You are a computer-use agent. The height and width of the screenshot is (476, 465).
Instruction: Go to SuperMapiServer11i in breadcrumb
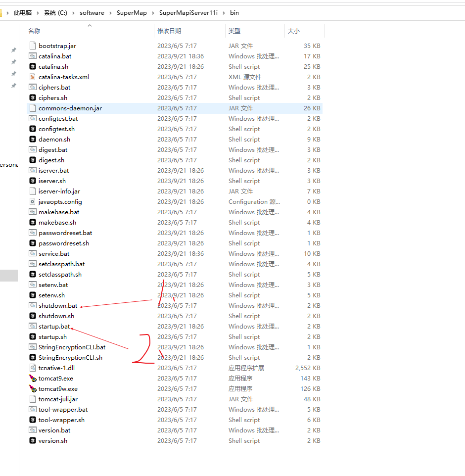click(x=188, y=13)
